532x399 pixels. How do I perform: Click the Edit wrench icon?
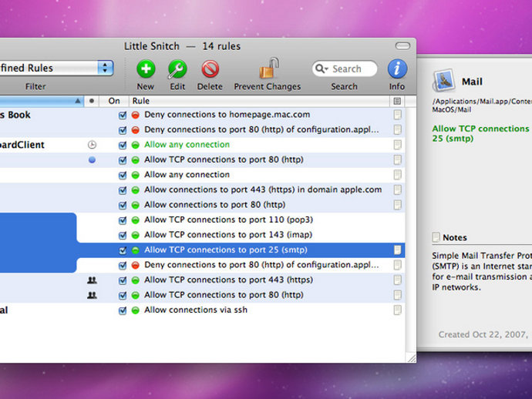pos(177,69)
